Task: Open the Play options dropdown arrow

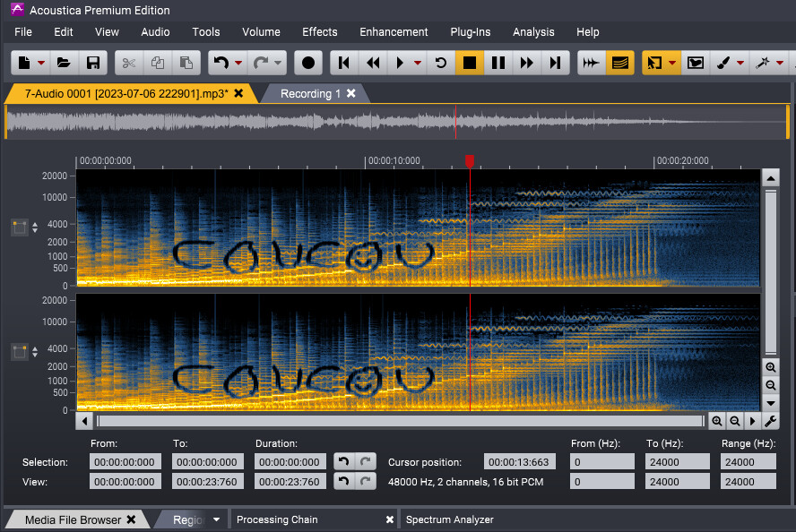Action: pos(418,63)
